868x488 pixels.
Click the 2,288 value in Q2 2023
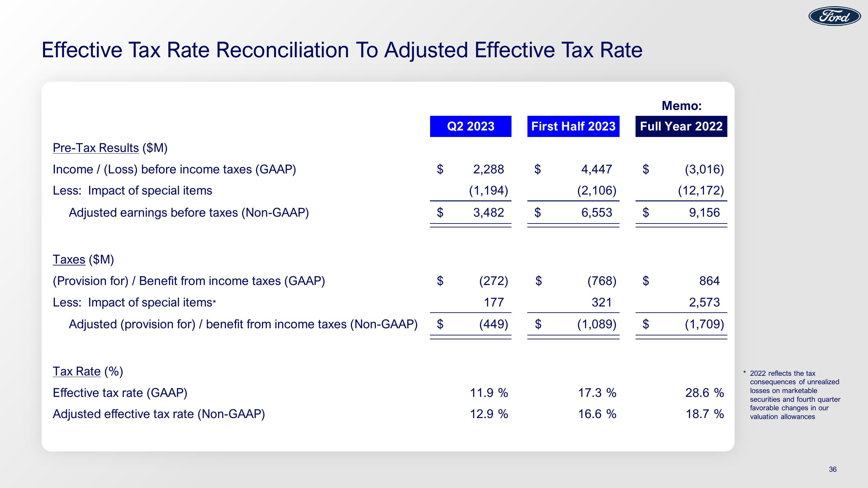[x=489, y=169]
